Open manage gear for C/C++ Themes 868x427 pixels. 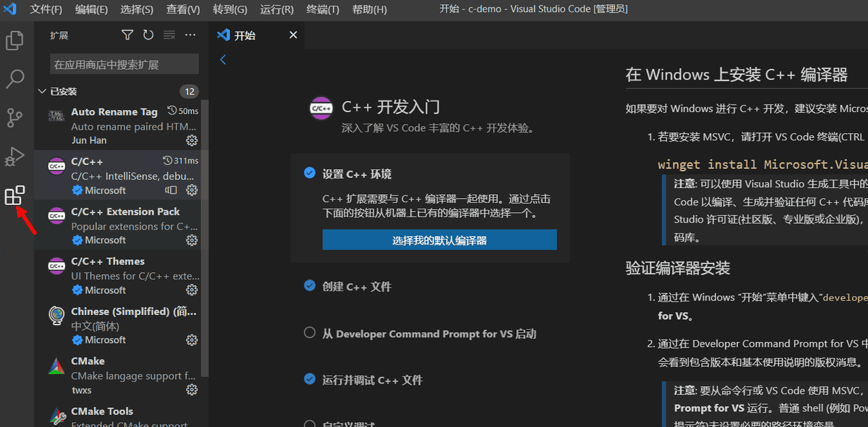click(192, 290)
